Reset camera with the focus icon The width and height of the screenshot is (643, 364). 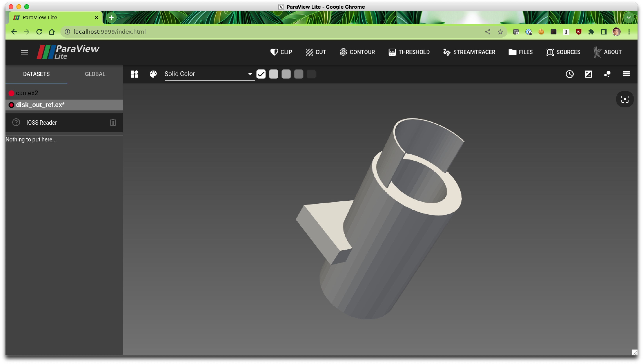click(625, 99)
